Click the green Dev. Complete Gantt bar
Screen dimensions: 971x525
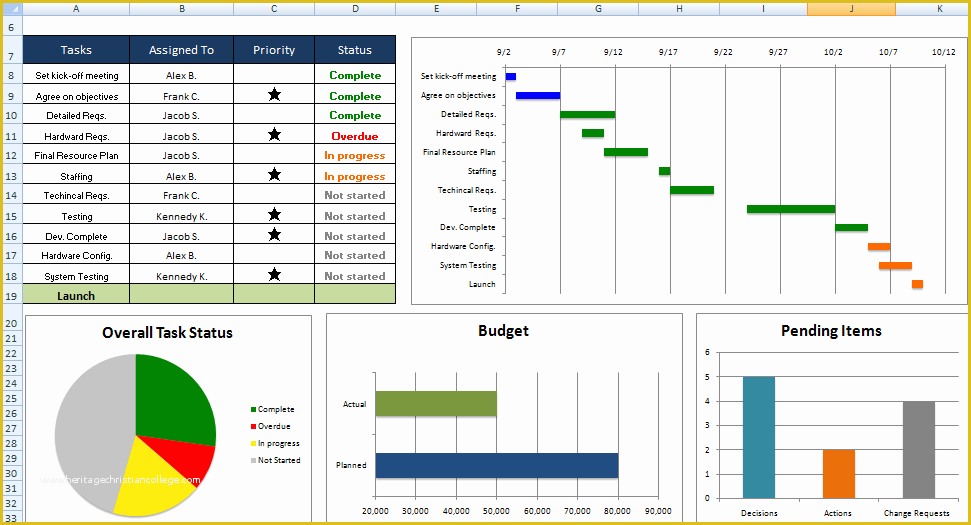click(x=851, y=228)
